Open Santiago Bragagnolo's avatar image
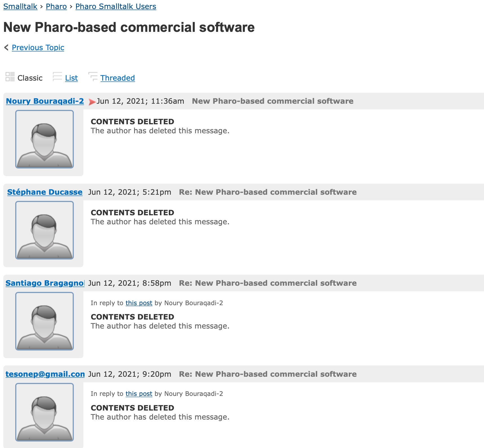 tap(45, 321)
